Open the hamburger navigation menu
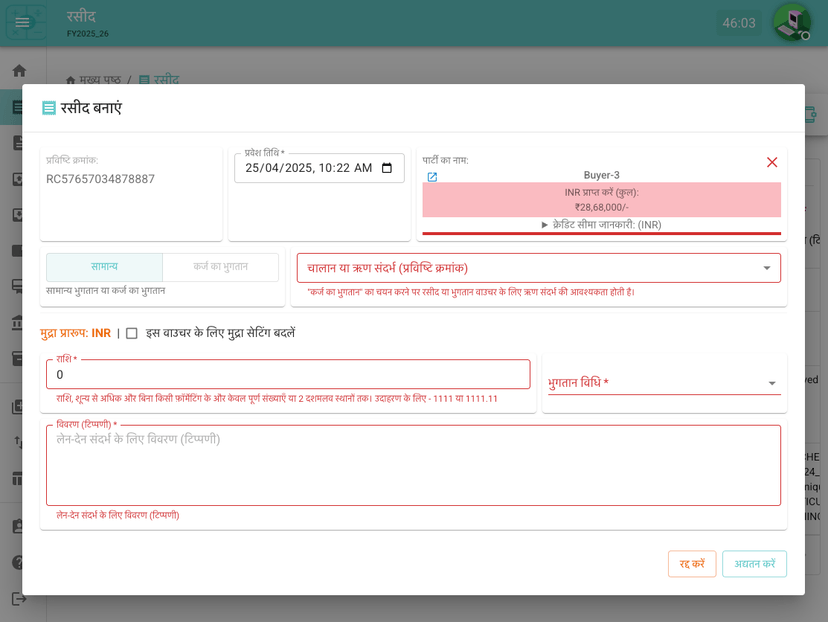 click(22, 22)
